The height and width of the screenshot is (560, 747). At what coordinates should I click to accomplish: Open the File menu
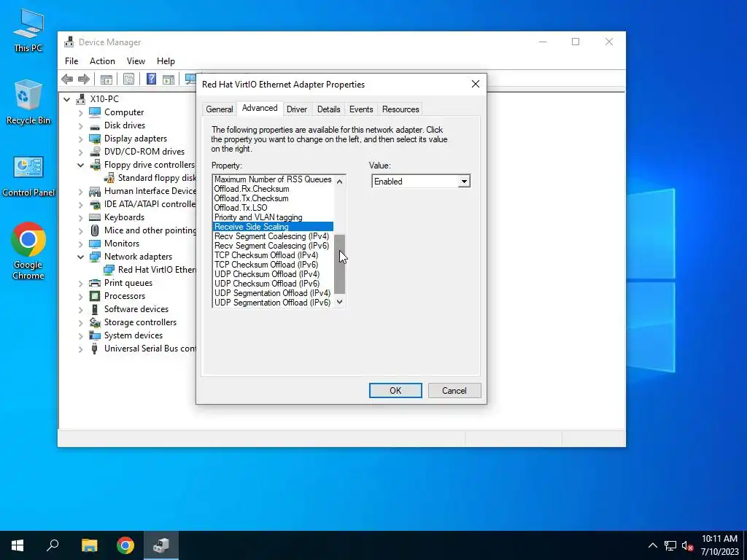[71, 61]
